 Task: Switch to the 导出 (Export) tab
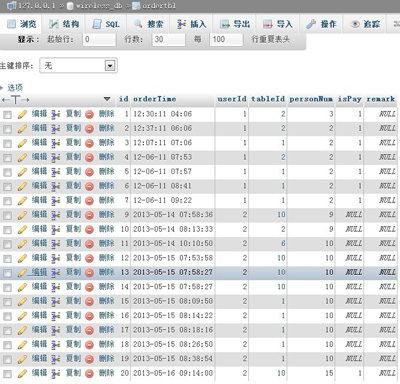point(235,24)
